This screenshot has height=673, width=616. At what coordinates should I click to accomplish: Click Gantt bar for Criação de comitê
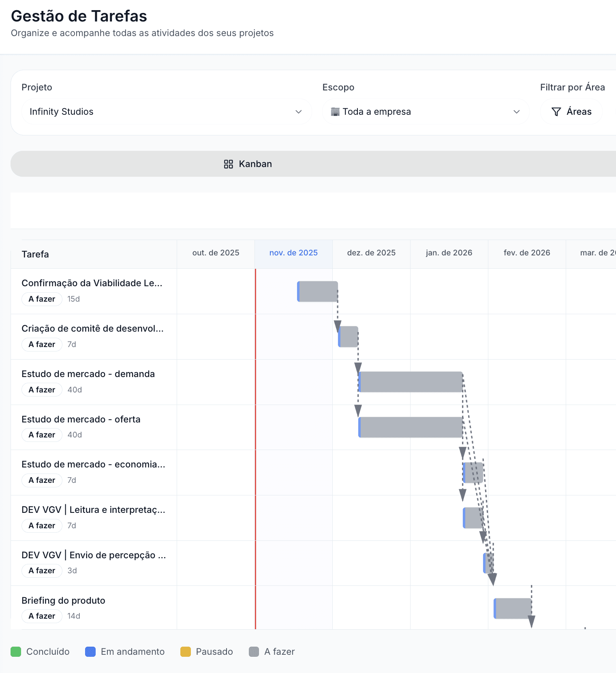348,336
